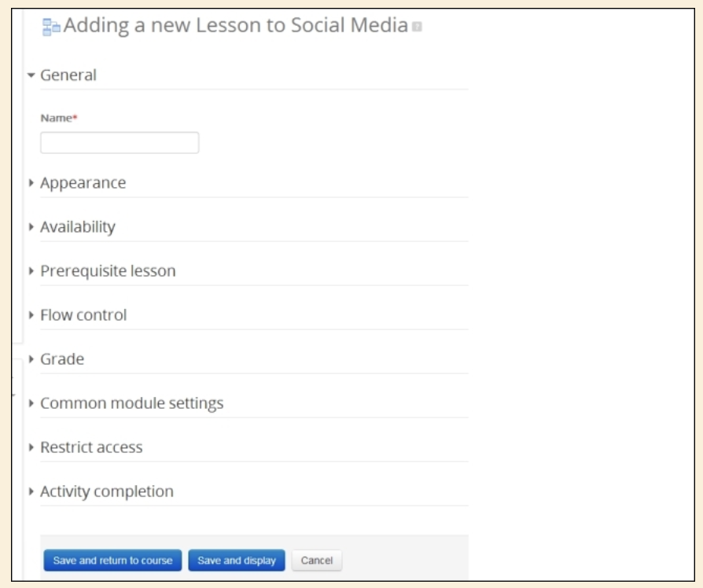Click the Adding a new Lesson title text

tap(236, 27)
